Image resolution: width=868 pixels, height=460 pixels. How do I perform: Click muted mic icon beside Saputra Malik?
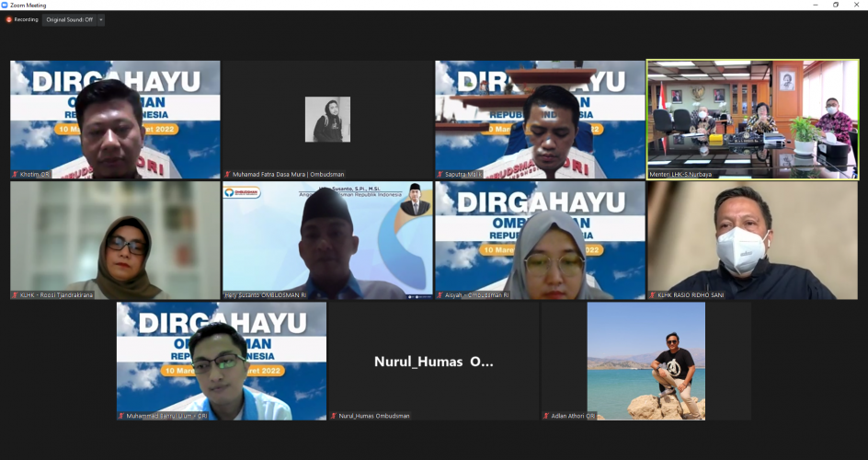440,174
